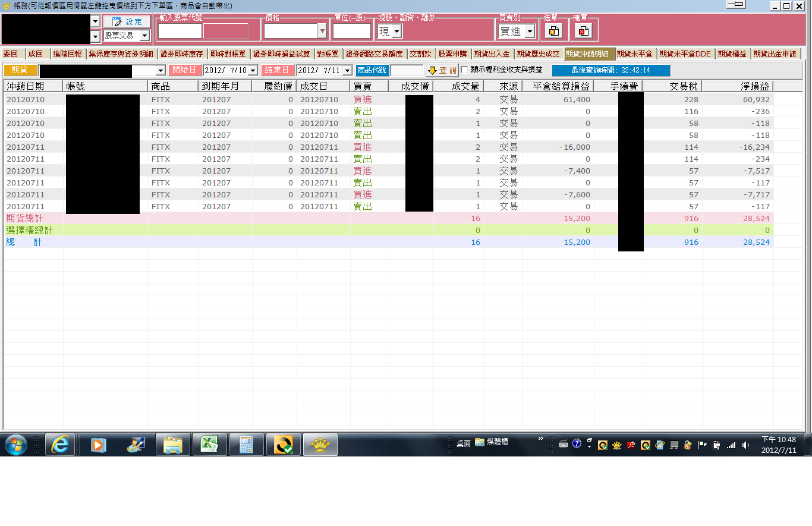Switch to the 期貨歷史成交 tab
812x526 pixels.
pos(539,53)
